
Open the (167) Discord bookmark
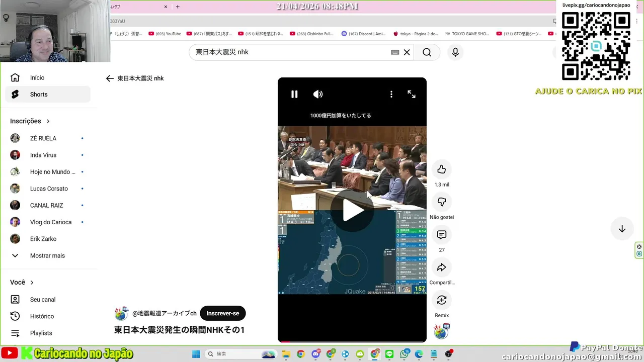tap(363, 34)
